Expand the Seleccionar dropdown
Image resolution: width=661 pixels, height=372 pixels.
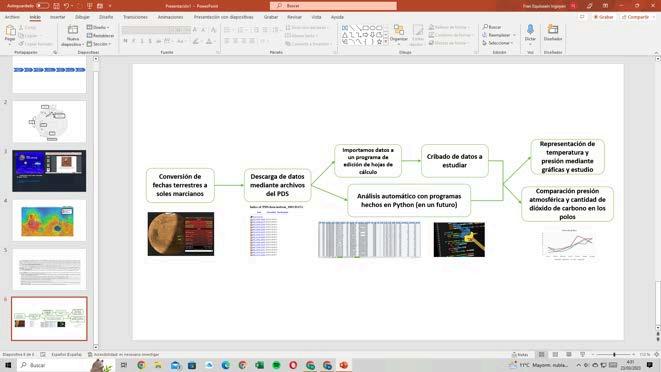498,43
